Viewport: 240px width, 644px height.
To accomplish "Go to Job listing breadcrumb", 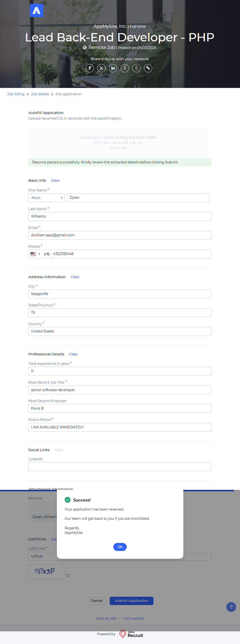I will (16, 94).
